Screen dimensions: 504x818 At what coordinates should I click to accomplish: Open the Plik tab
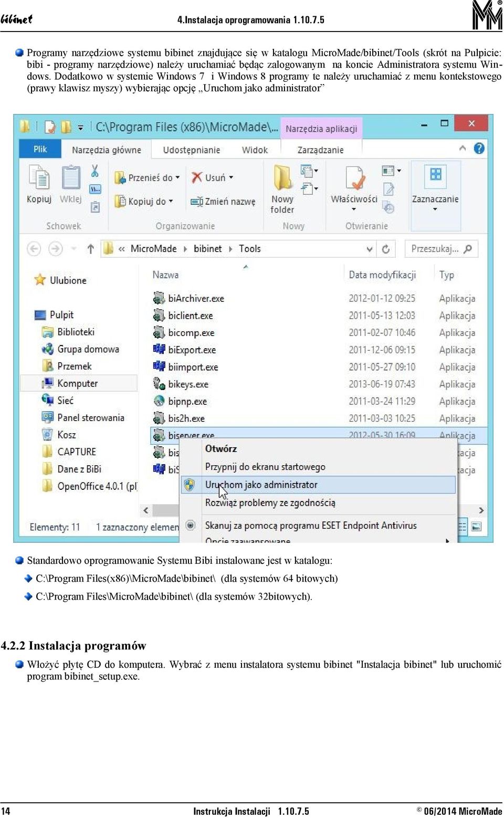coord(40,149)
